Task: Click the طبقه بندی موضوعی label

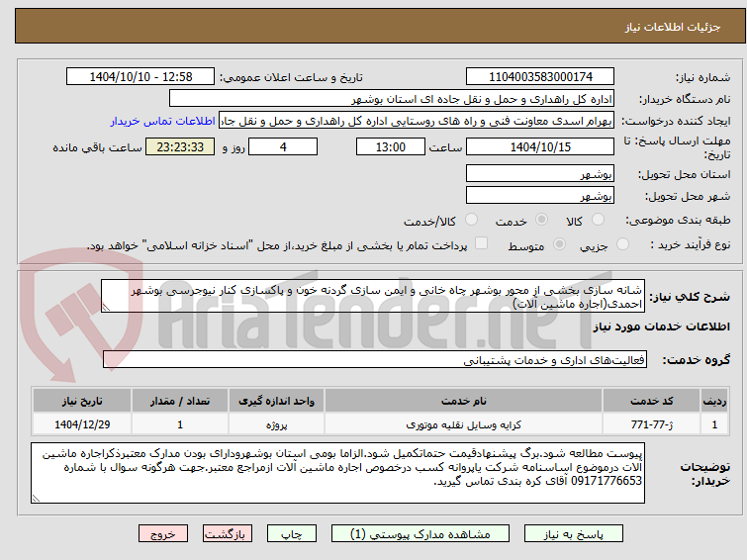Action: coord(678,221)
